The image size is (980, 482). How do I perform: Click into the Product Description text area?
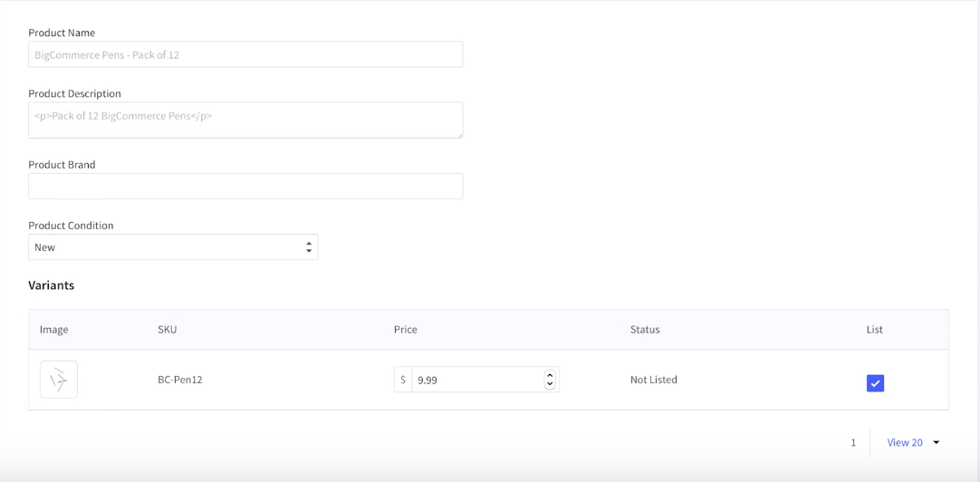coord(245,120)
